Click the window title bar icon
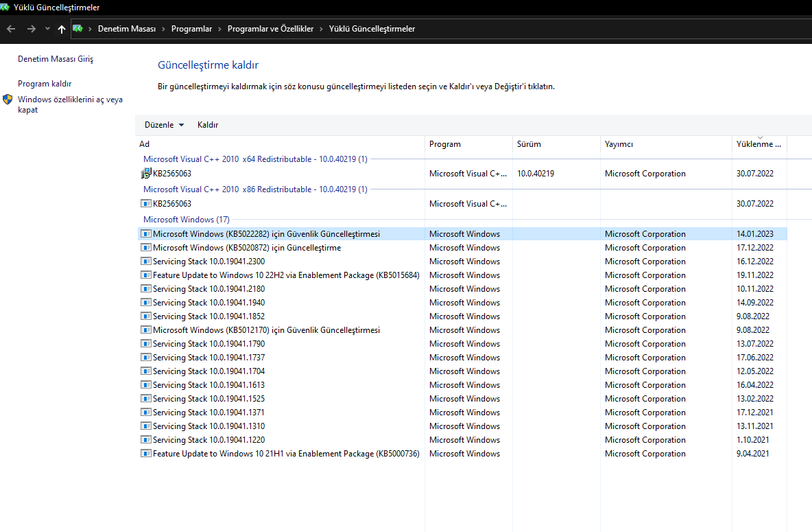This screenshot has width=812, height=532. click(x=5, y=8)
